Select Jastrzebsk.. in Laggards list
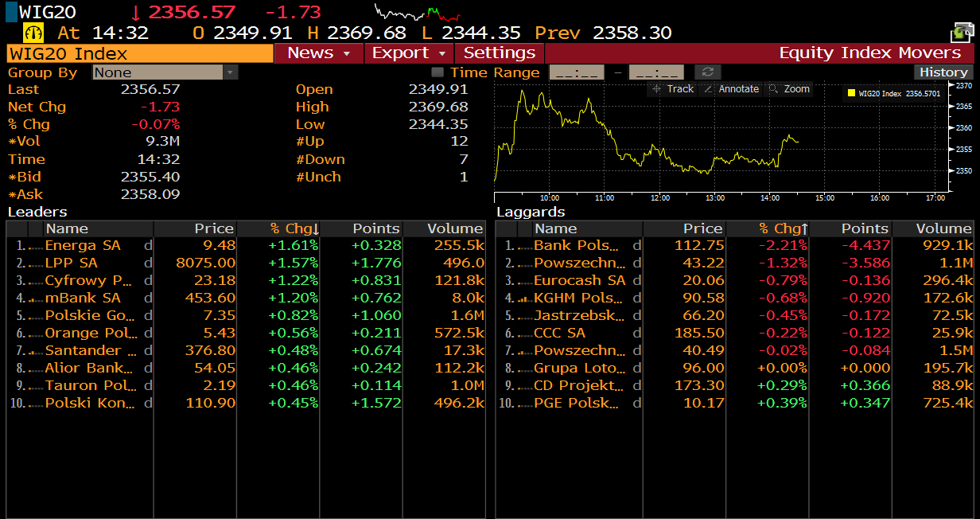980x519 pixels. click(578, 316)
